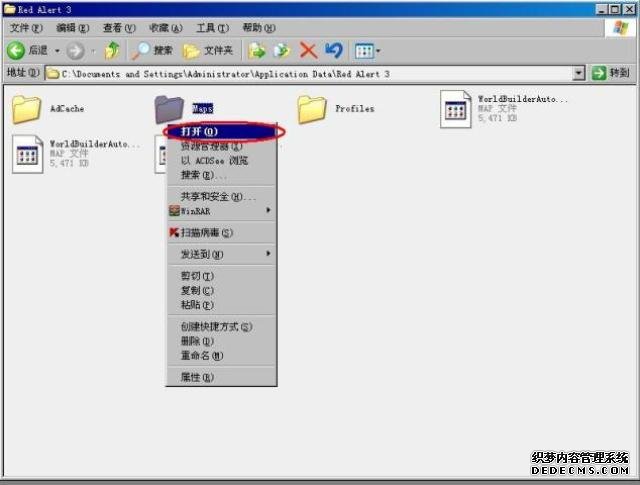
Task: Open the Tools (工具) menu
Action: pos(212,28)
